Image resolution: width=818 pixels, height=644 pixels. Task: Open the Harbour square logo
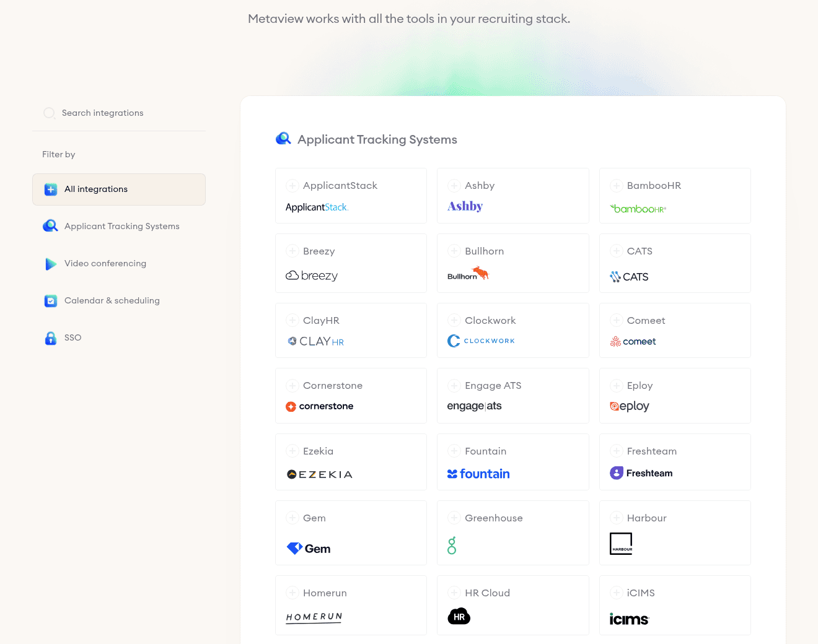click(621, 544)
